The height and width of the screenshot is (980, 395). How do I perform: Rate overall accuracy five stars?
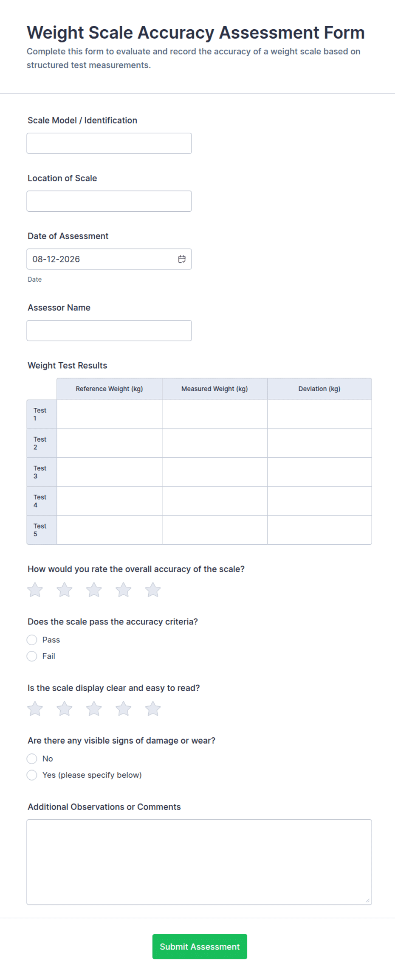153,590
